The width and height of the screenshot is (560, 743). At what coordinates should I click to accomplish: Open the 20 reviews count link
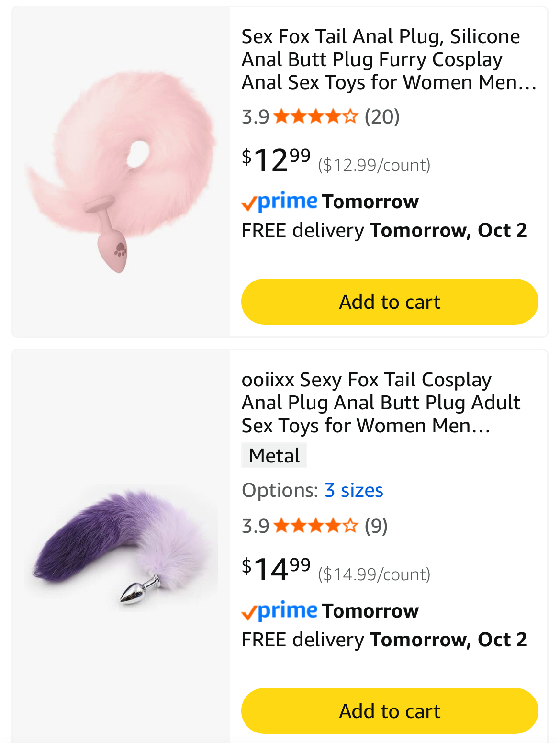point(382,116)
